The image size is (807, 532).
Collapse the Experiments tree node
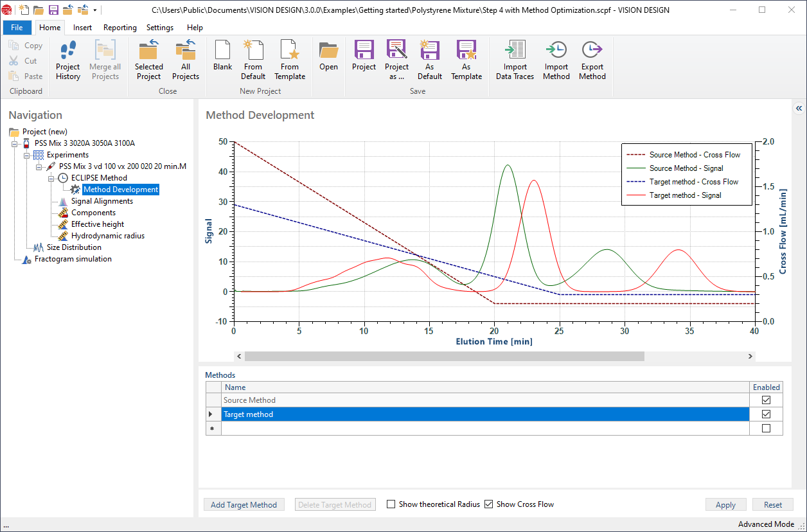(27, 155)
